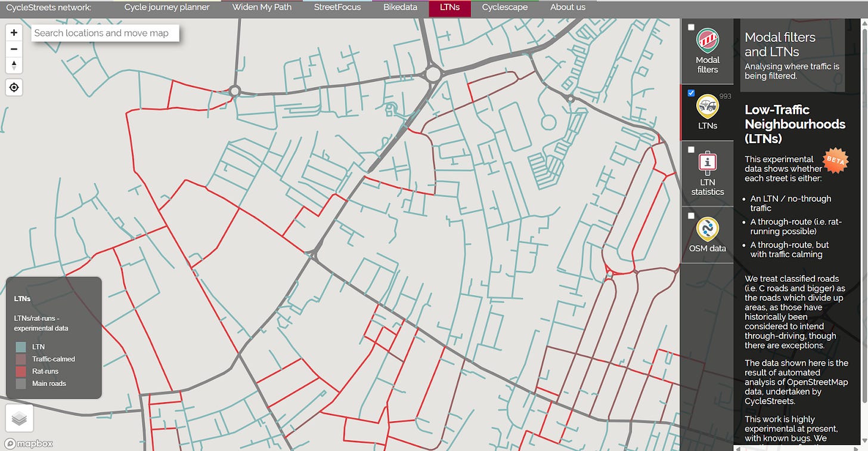The width and height of the screenshot is (868, 451).
Task: Open the Cycle journey planner tab
Action: (x=167, y=8)
